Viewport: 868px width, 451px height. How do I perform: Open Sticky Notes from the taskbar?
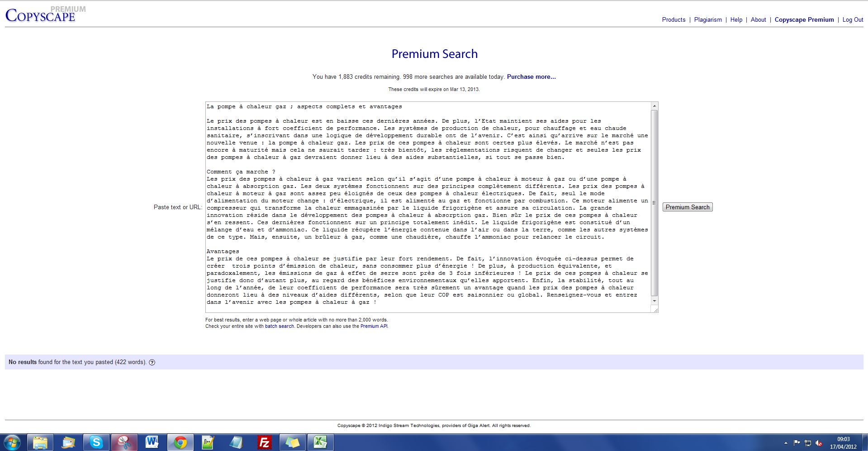point(292,442)
